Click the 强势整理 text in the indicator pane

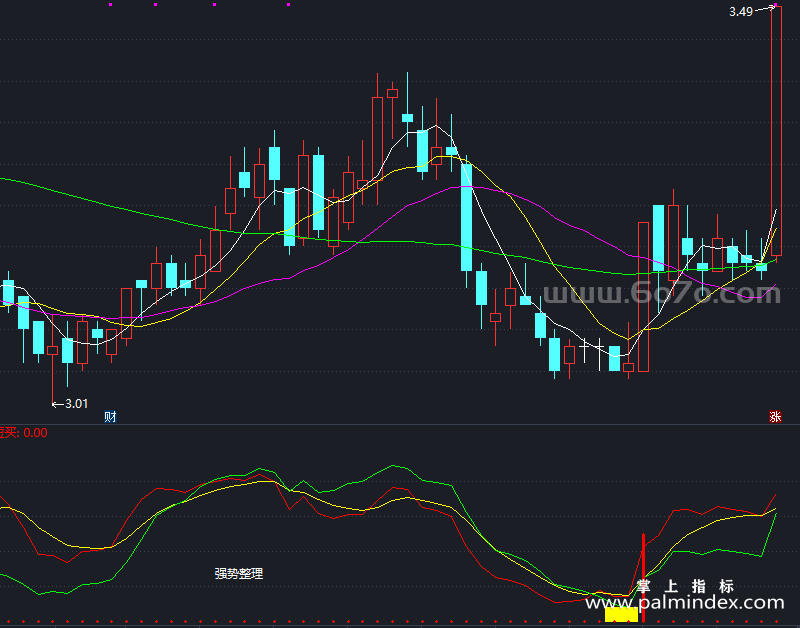[239, 574]
